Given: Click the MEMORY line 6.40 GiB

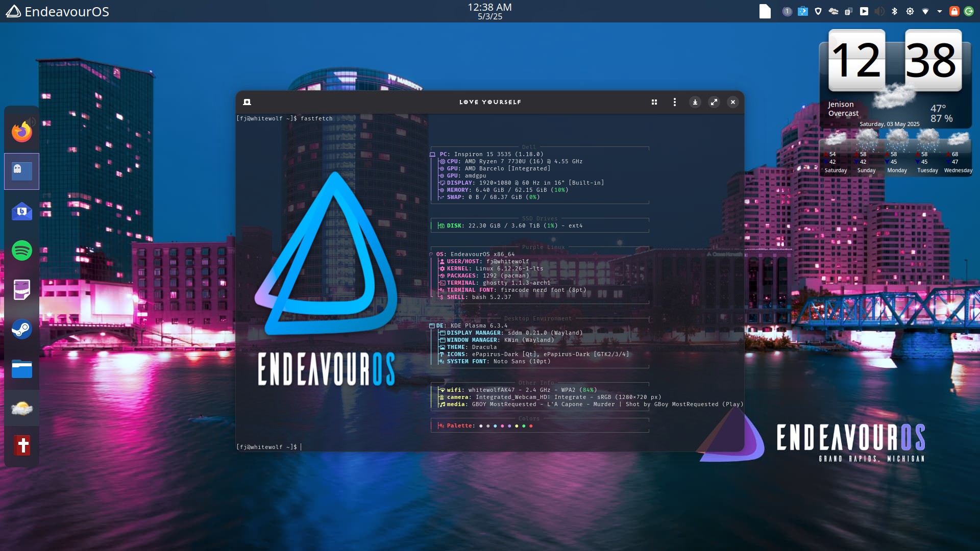Looking at the screenshot, I should click(x=504, y=190).
